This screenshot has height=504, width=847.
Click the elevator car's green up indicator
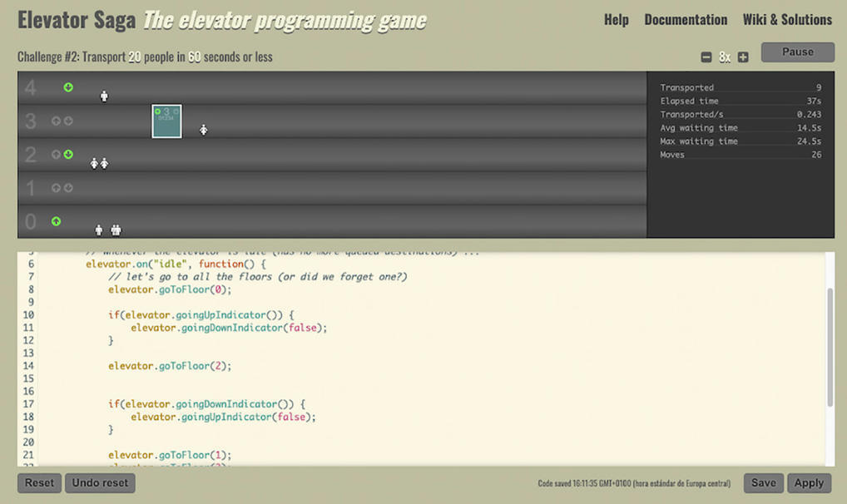click(158, 111)
